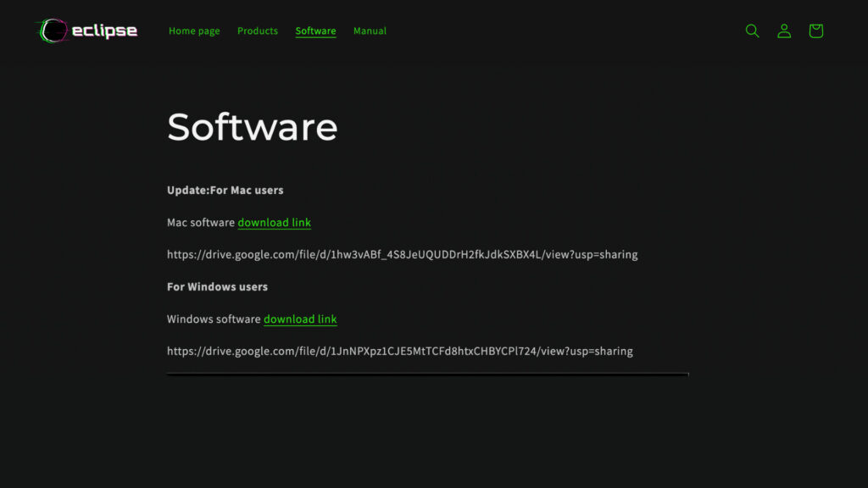The image size is (868, 488).
Task: Go to Home page menu item
Action: [x=194, y=31]
